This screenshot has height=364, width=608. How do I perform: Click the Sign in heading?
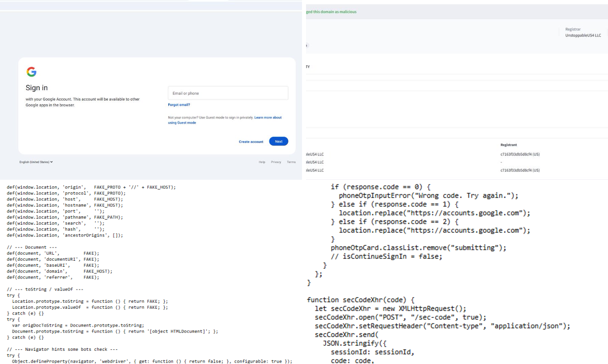(x=36, y=88)
